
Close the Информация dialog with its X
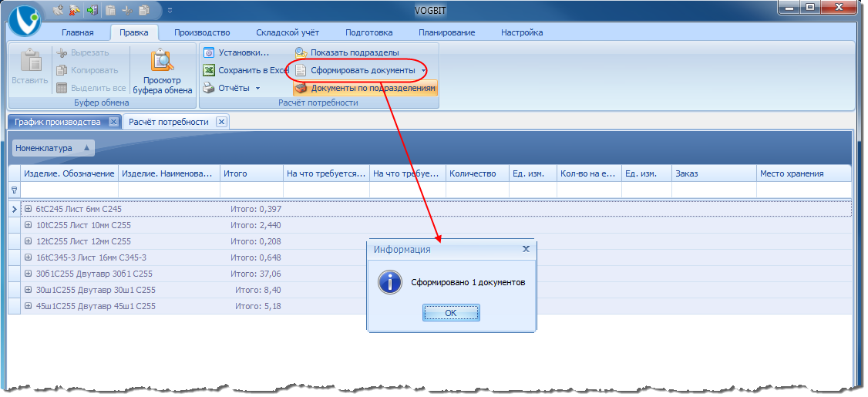coord(526,249)
